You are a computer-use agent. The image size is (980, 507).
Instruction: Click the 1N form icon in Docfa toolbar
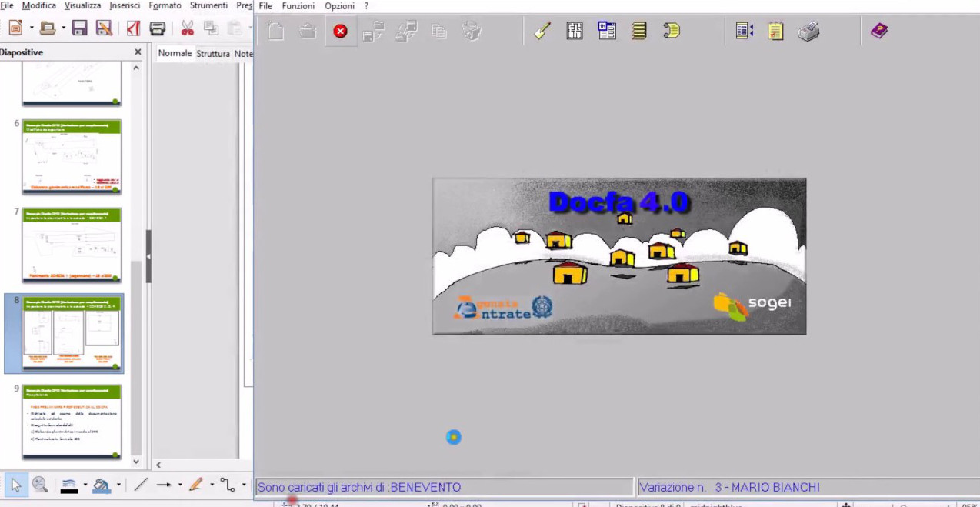607,32
